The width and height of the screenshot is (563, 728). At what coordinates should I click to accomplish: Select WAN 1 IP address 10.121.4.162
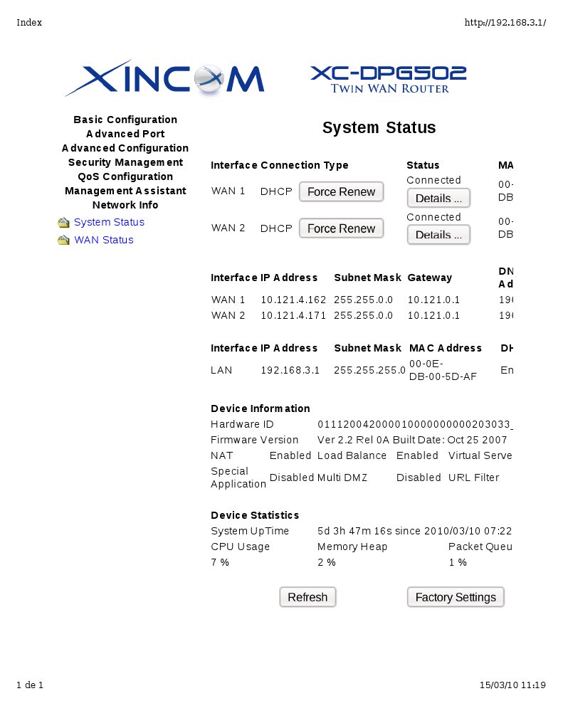tap(293, 300)
